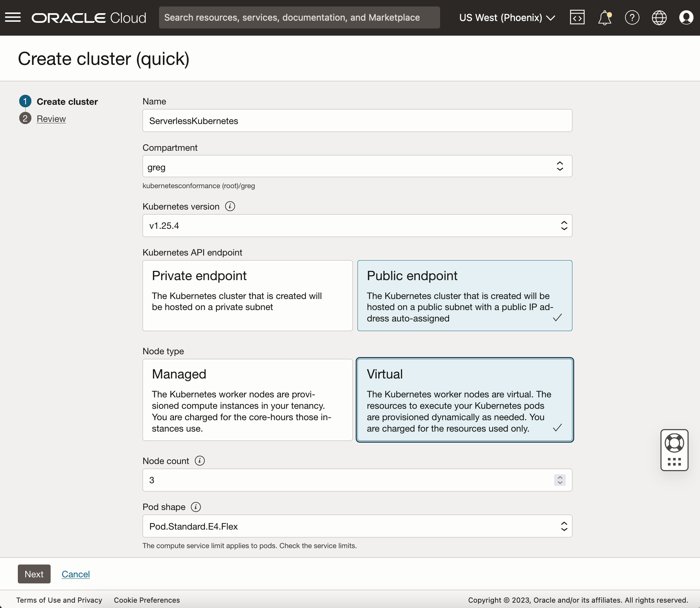Select the Public endpoint option
The width and height of the screenshot is (700, 608).
click(x=465, y=296)
